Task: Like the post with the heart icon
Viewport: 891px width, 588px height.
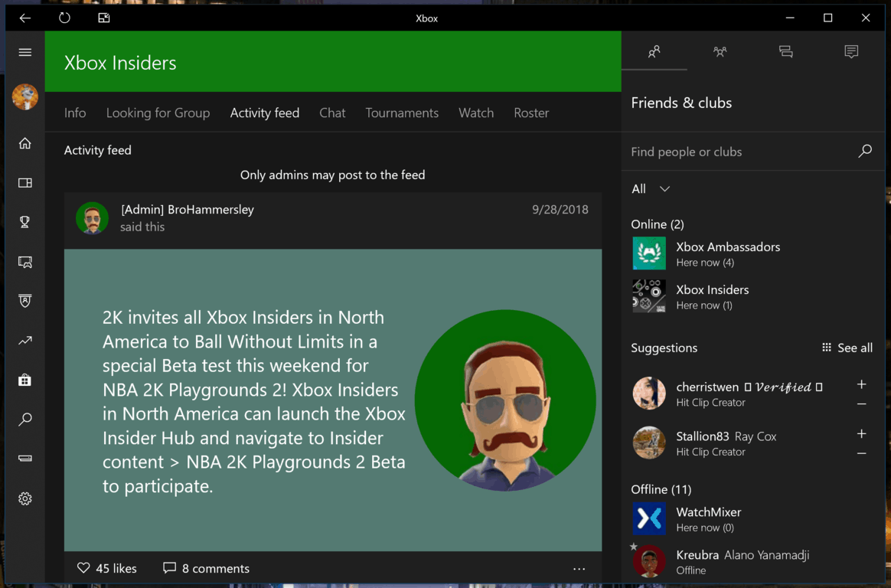Action: point(83,568)
